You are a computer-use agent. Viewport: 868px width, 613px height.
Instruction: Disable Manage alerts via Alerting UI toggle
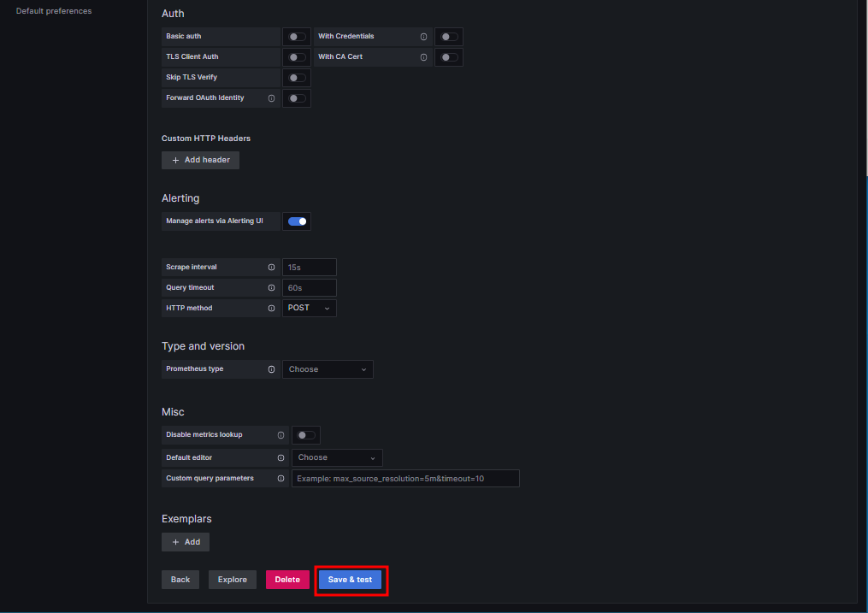(297, 221)
